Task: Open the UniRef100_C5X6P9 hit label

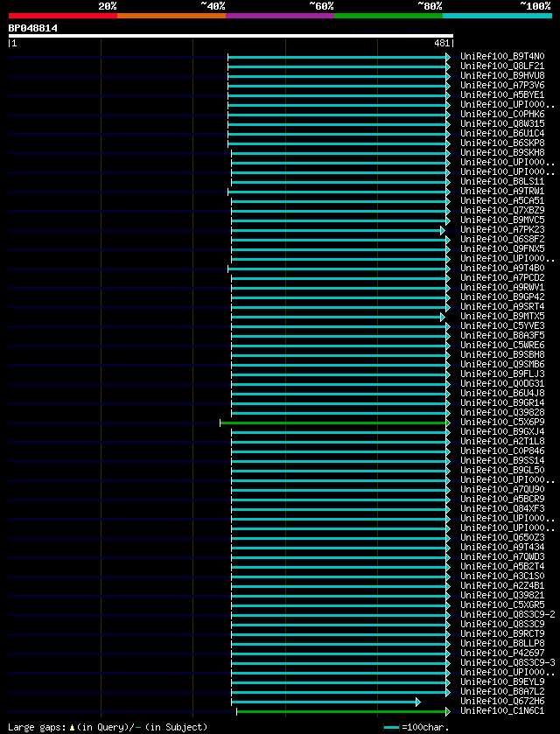Action: [x=502, y=423]
